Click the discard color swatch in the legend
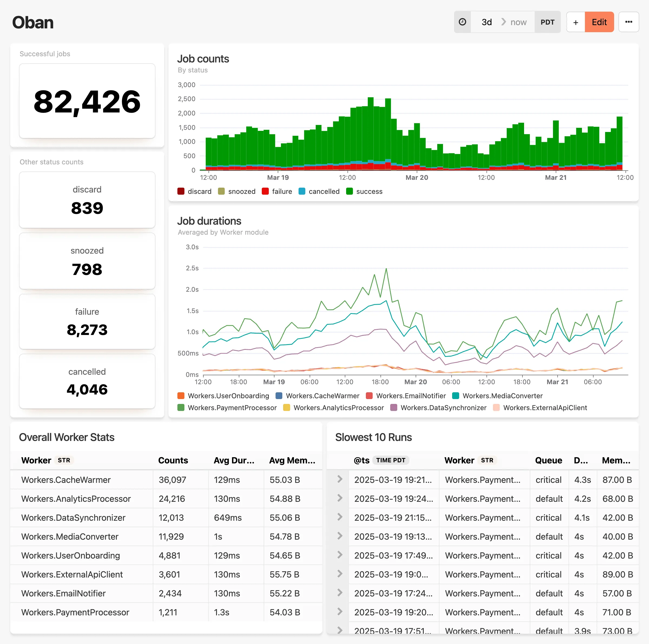The width and height of the screenshot is (649, 644). click(x=181, y=191)
